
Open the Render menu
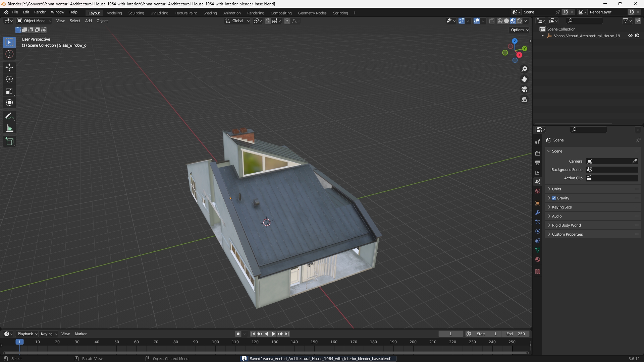coord(40,12)
